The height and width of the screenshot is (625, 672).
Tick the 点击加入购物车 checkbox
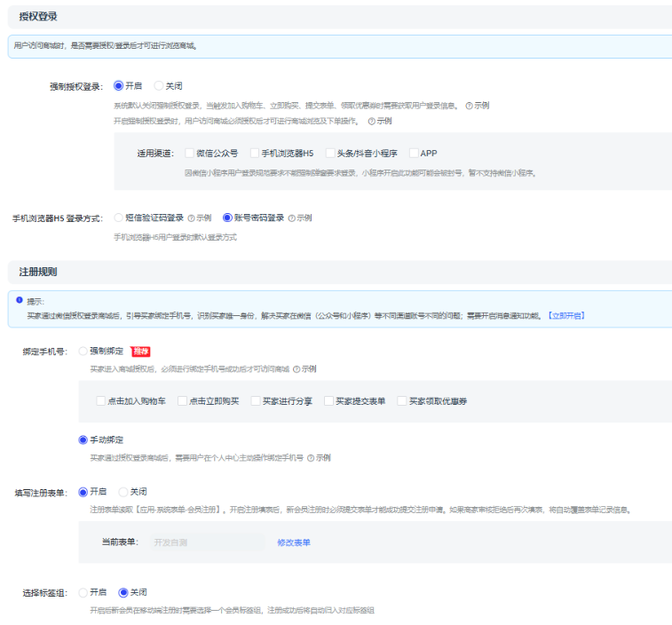coord(101,401)
